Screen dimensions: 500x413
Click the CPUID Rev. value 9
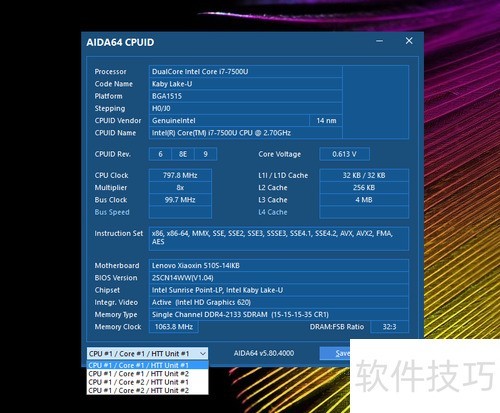pos(206,154)
